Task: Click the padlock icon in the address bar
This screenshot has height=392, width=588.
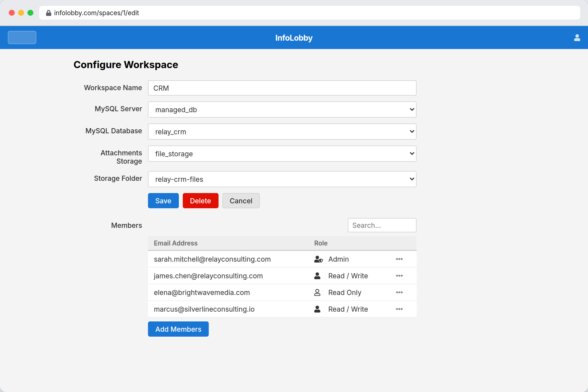Action: pos(49,13)
